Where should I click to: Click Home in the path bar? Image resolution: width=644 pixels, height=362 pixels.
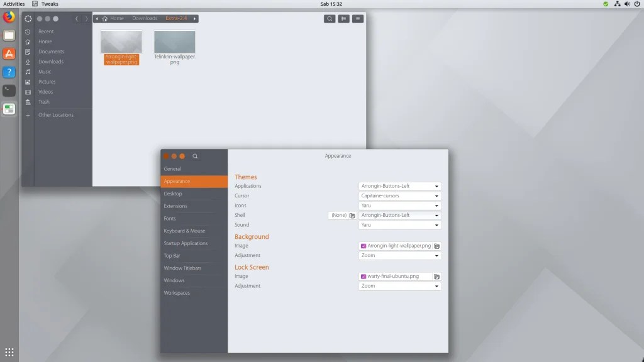[113, 18]
